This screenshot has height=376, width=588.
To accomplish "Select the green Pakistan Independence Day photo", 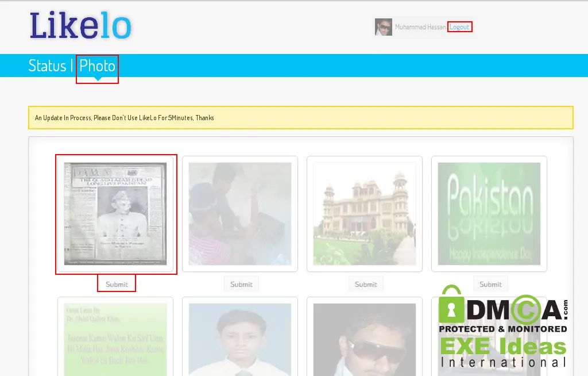I will click(x=489, y=214).
